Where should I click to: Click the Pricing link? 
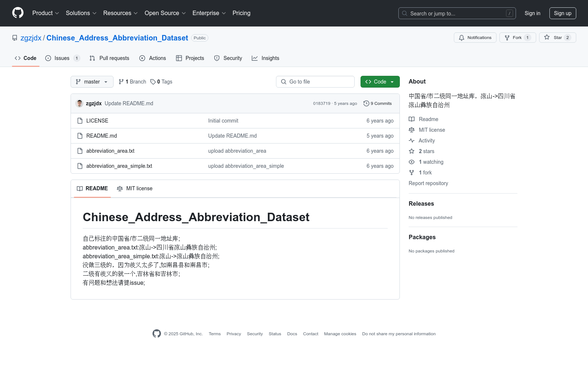[x=241, y=13]
